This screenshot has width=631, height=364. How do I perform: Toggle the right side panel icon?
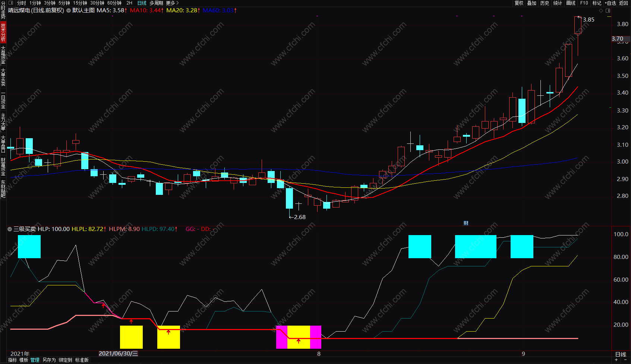point(608,10)
